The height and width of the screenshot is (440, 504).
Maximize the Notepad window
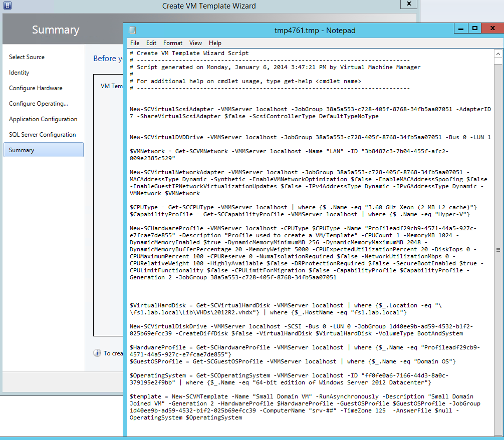tap(475, 29)
